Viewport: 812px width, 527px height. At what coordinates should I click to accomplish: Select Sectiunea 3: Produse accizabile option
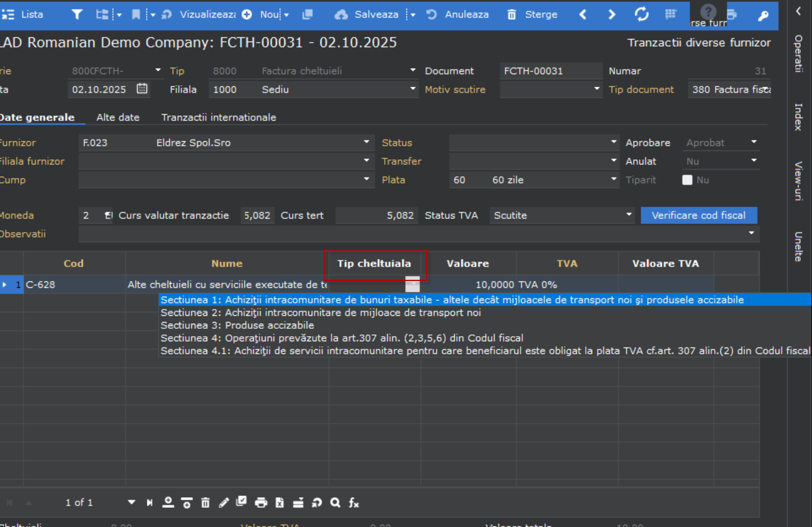[237, 325]
